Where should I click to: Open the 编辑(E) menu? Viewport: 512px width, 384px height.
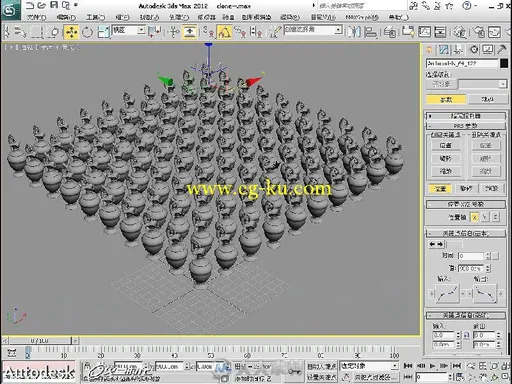coord(66,17)
